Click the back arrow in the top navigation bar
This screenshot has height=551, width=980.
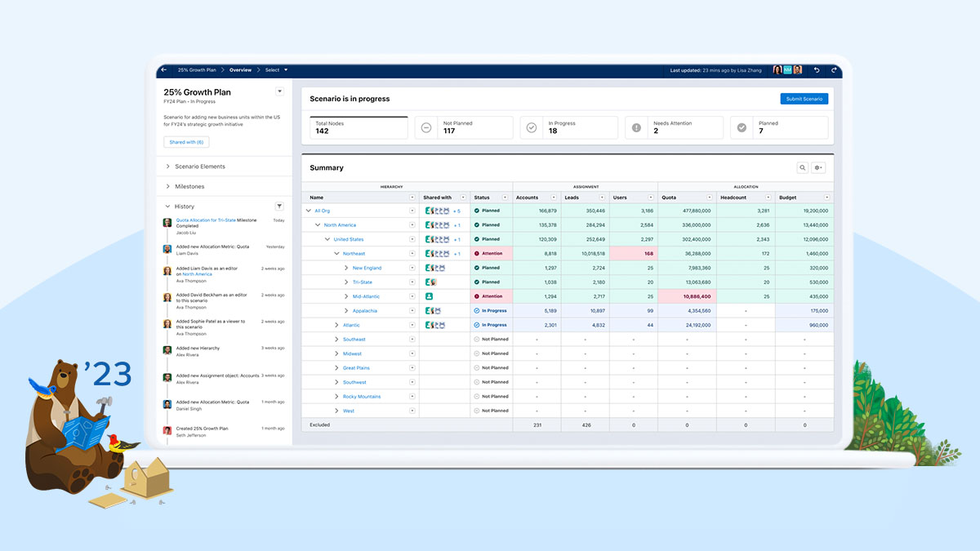pos(163,70)
